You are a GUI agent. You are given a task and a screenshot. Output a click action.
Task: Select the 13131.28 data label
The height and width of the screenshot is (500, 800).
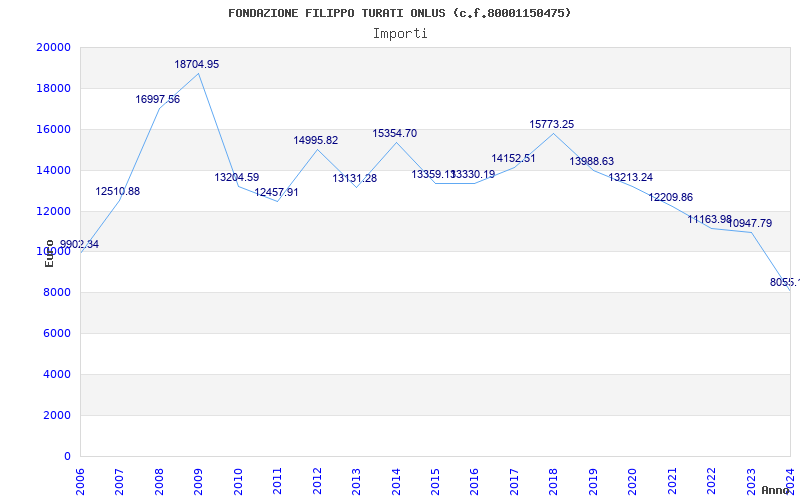pos(355,178)
